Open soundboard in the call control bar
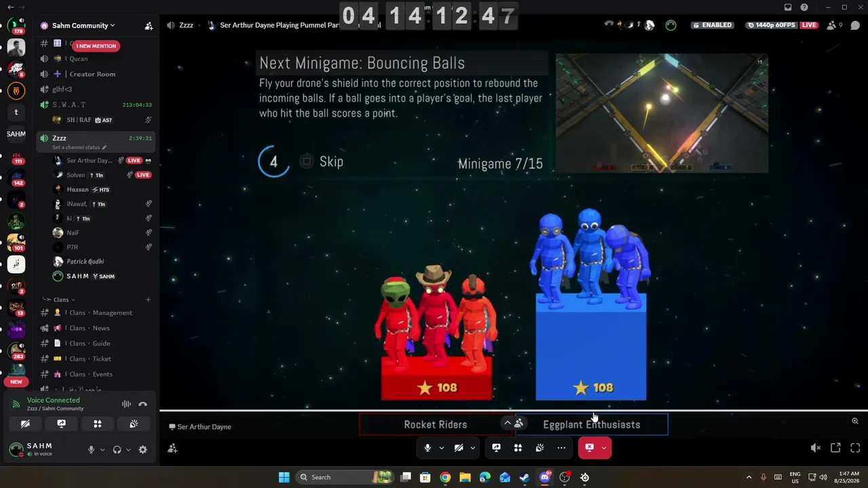Viewport: 868px width, 488px height. pyautogui.click(x=540, y=447)
